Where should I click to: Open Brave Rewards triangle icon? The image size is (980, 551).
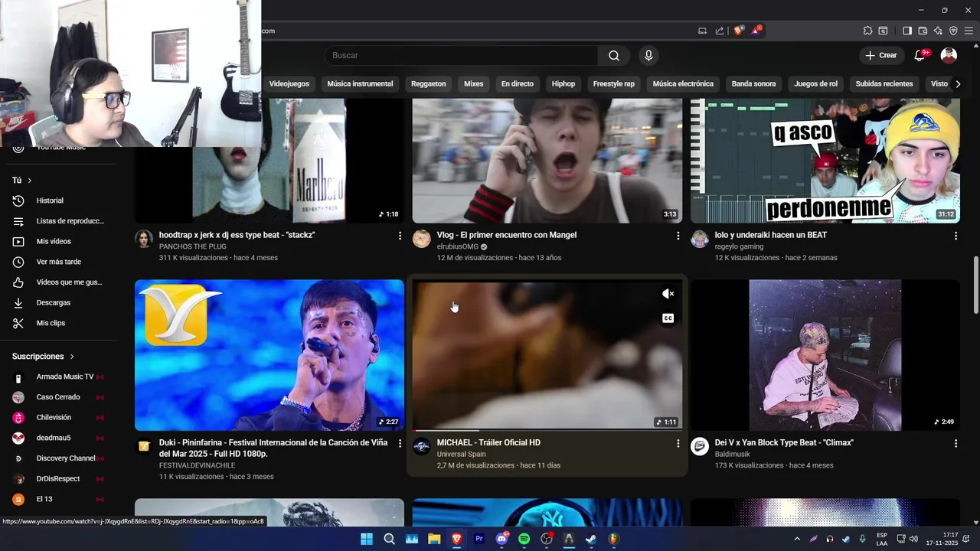click(756, 31)
